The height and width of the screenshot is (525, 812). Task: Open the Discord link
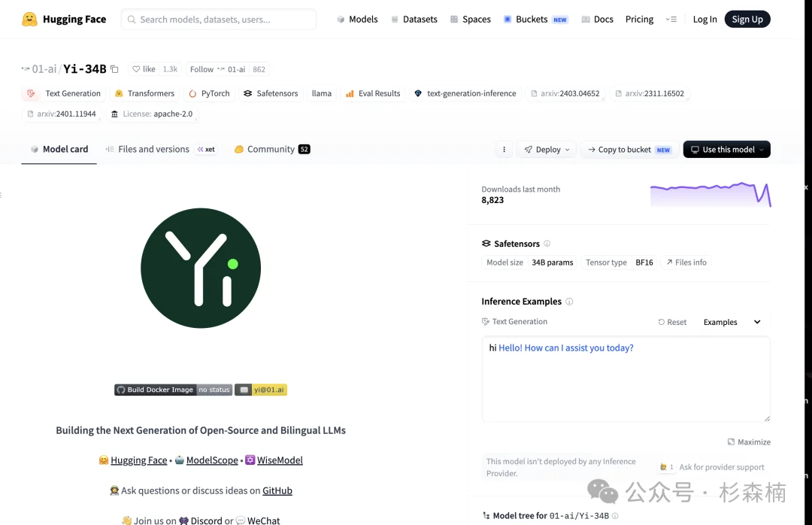tap(206, 520)
